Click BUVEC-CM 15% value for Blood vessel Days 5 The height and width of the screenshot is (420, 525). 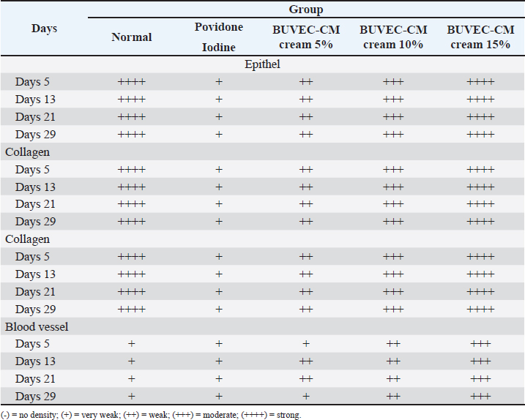(480, 344)
